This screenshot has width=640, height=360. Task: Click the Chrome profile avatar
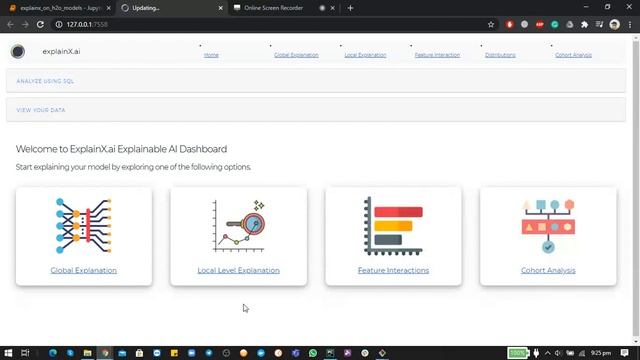point(614,24)
